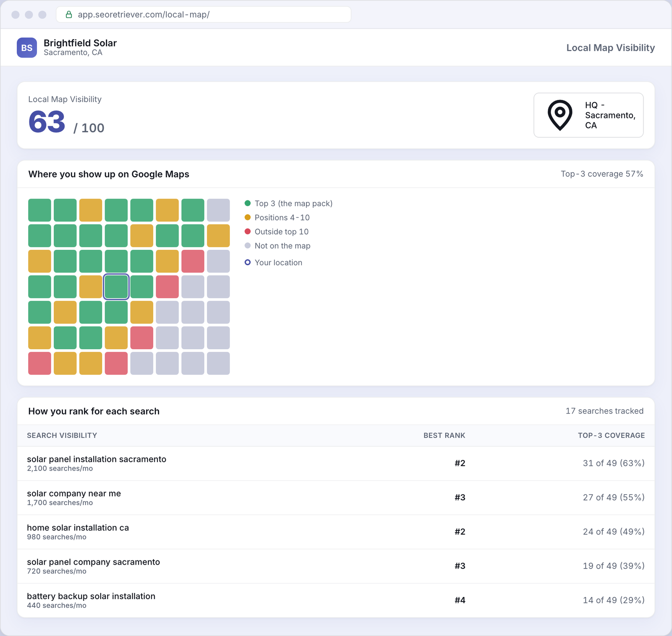Open the 'solar panel company sacramento' search row
Image resolution: width=672 pixels, height=636 pixels.
click(336, 566)
